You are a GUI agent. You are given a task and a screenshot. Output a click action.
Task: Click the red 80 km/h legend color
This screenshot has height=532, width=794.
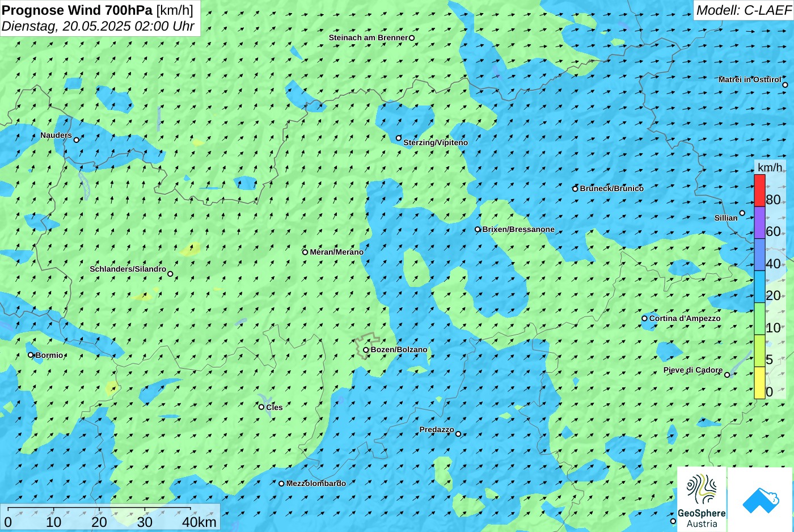pyautogui.click(x=759, y=190)
